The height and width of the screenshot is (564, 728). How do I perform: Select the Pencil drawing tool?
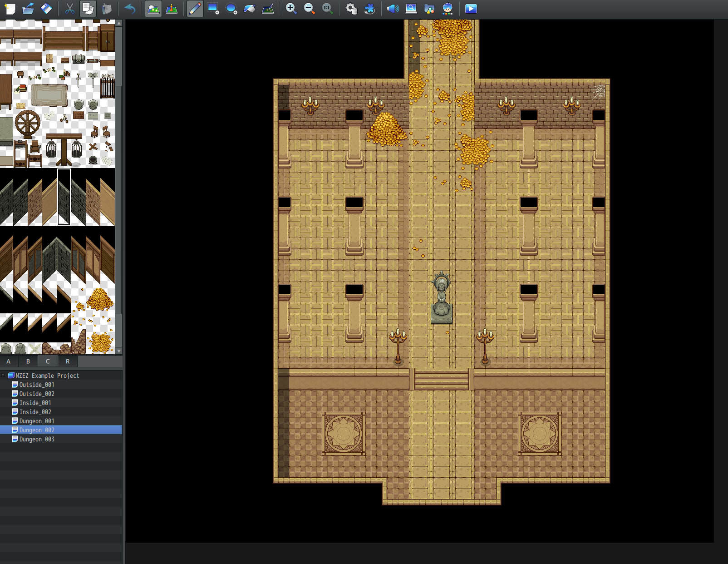coord(195,9)
